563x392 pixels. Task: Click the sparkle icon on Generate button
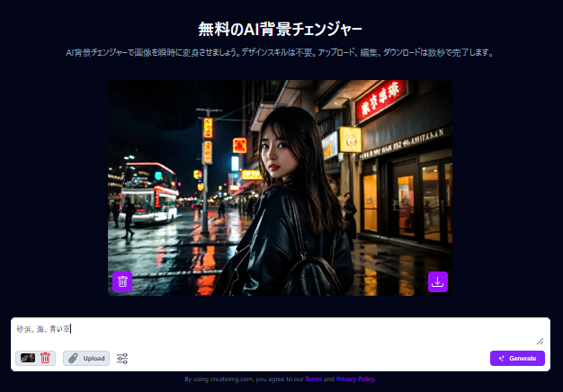(501, 359)
